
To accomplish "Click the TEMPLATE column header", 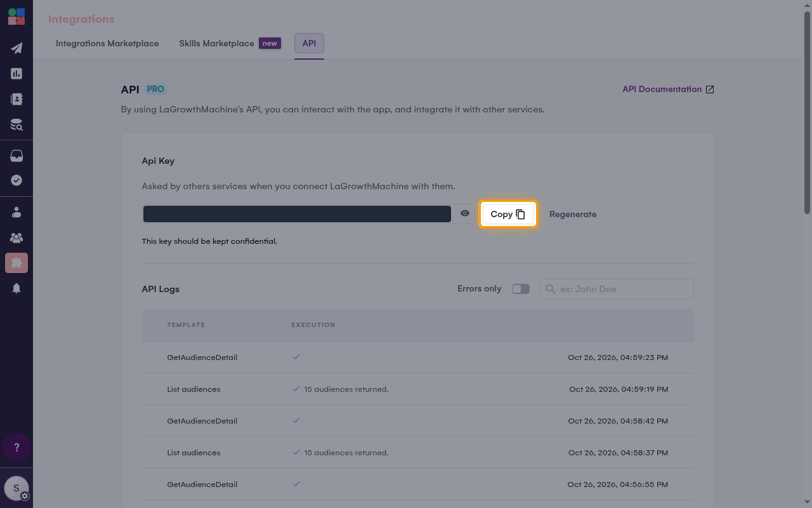I will 186,325.
